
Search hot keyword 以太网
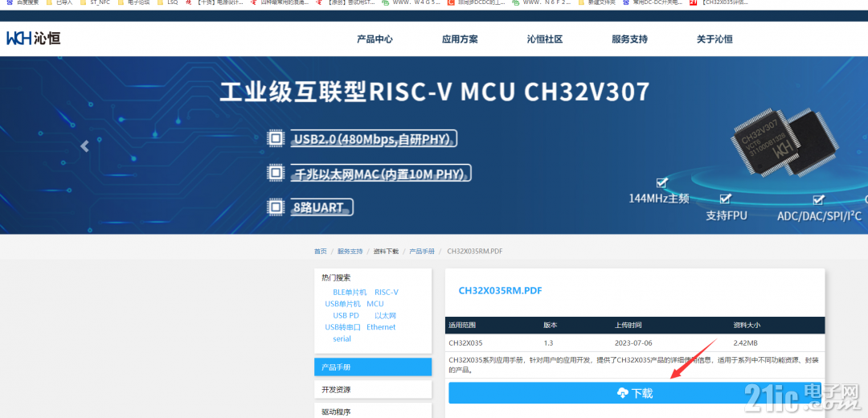pyautogui.click(x=385, y=316)
